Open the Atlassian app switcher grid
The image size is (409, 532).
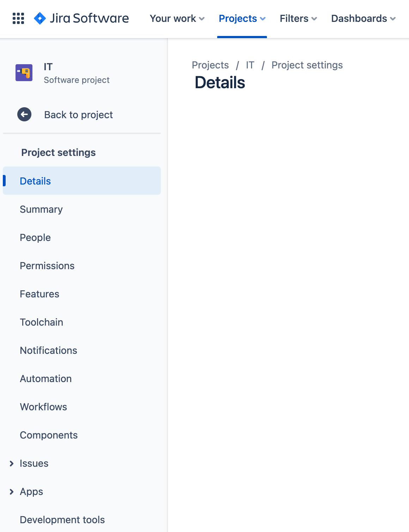click(x=18, y=18)
